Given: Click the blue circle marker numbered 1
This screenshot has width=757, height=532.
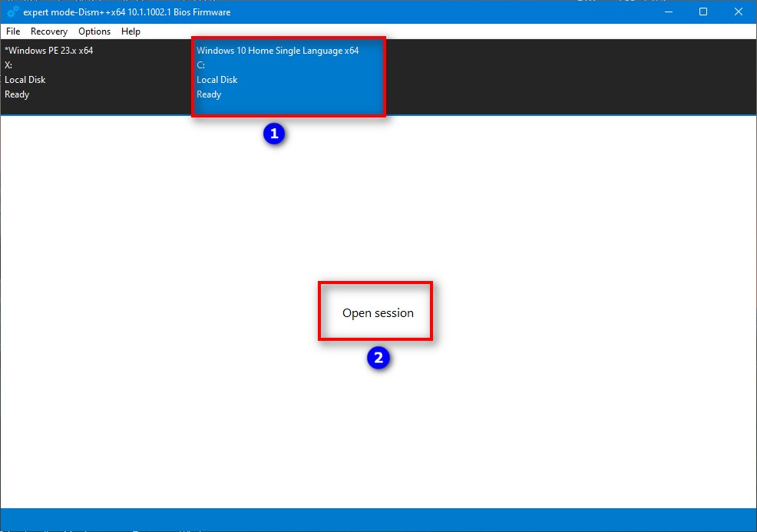Looking at the screenshot, I should pyautogui.click(x=274, y=134).
